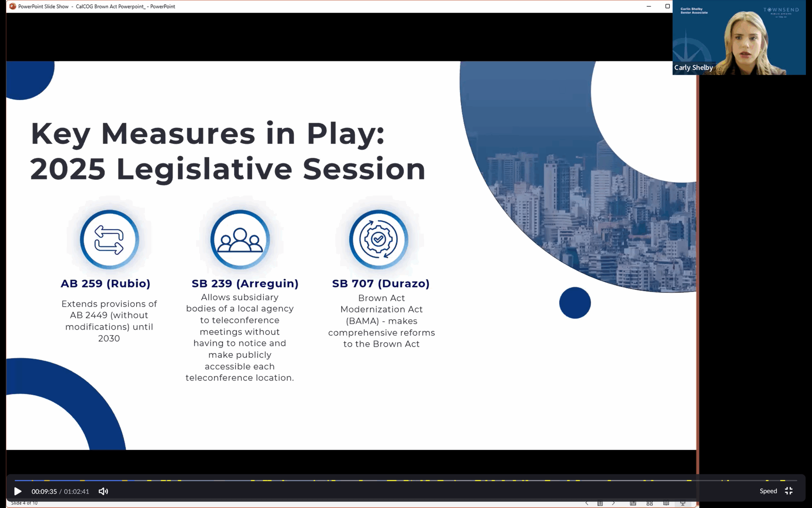
Task: Open the playback Speed menu
Action: click(768, 491)
